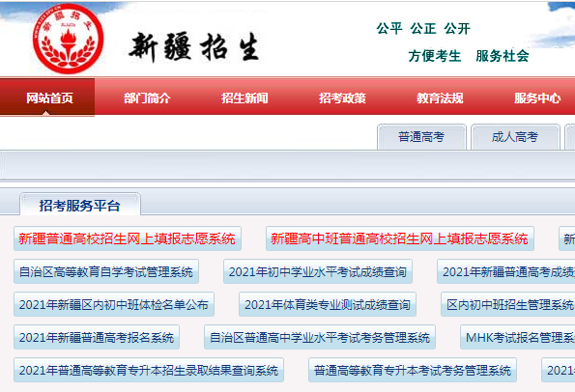Screen dimensions: 575x392
Task: Switch to the 普通高考 tab
Action: pyautogui.click(x=421, y=137)
